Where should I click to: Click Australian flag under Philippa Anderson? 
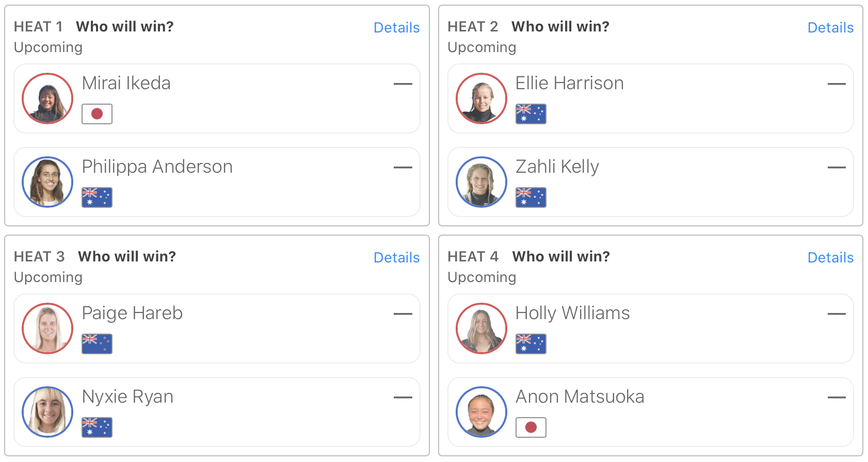click(x=97, y=197)
